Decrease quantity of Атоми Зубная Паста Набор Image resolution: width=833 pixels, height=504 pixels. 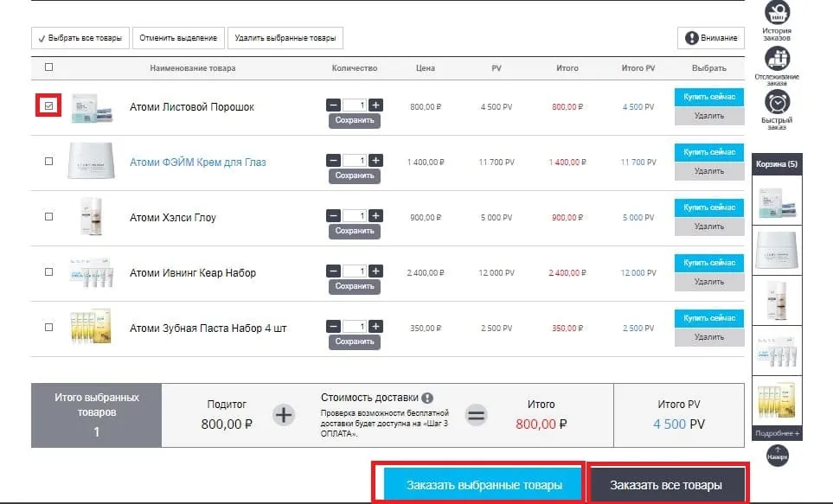coord(334,327)
